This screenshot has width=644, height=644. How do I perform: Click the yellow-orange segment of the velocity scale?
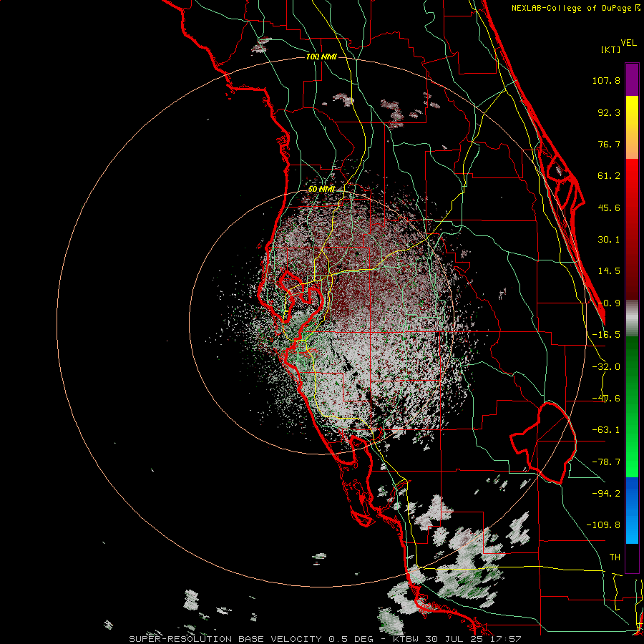point(632,127)
